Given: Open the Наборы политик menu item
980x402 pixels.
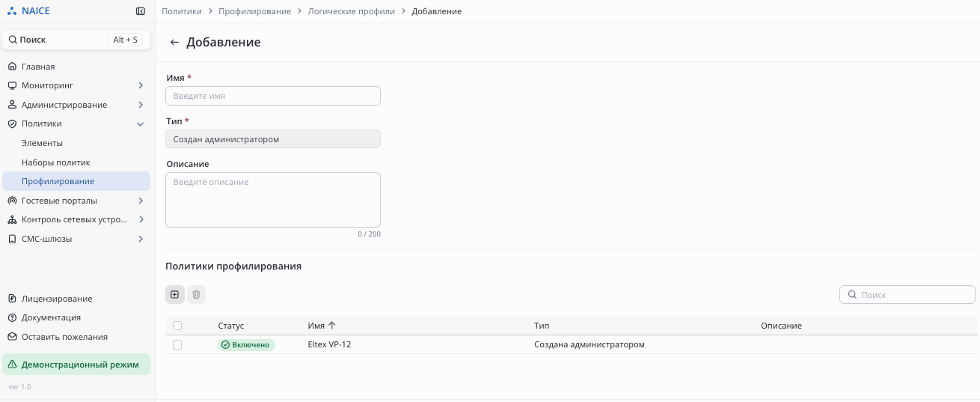Looking at the screenshot, I should click(55, 162).
